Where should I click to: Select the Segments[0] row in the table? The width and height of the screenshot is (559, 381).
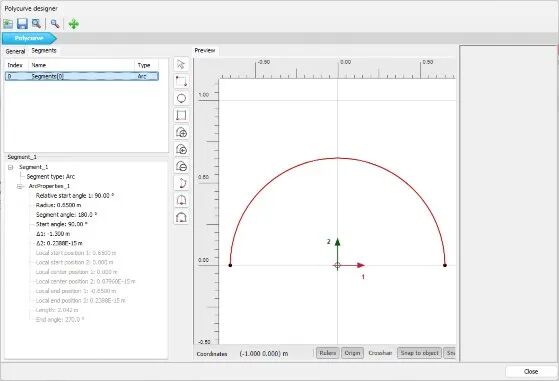(x=82, y=76)
